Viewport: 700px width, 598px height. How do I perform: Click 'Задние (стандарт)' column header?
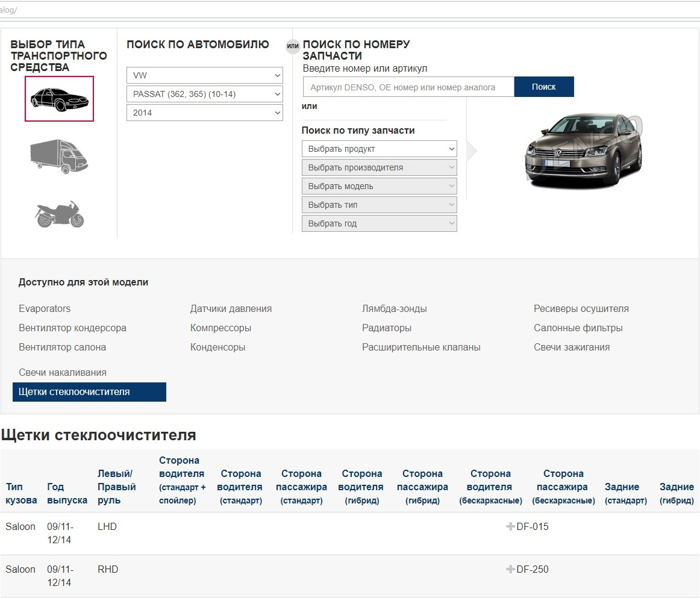pyautogui.click(x=625, y=494)
